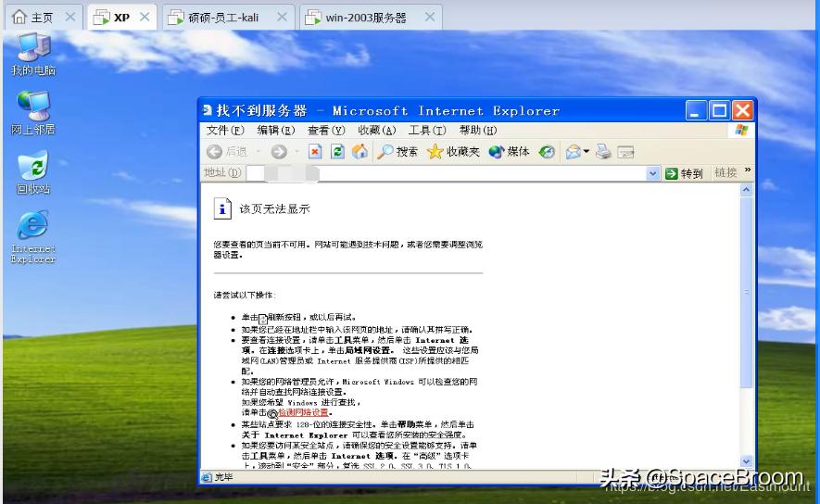Click into the address input field
820x504 pixels.
[x=446, y=173]
